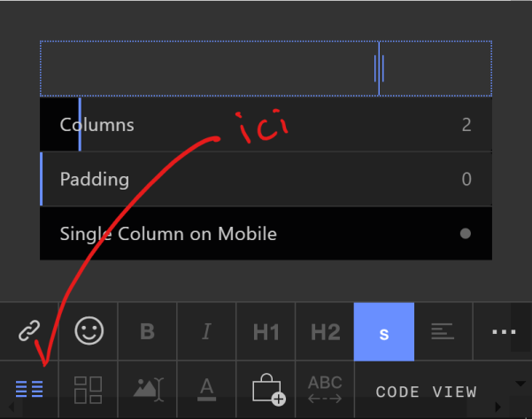Image resolution: width=532 pixels, height=419 pixels.
Task: Toggle Single Column on Mobile option
Action: [x=466, y=234]
